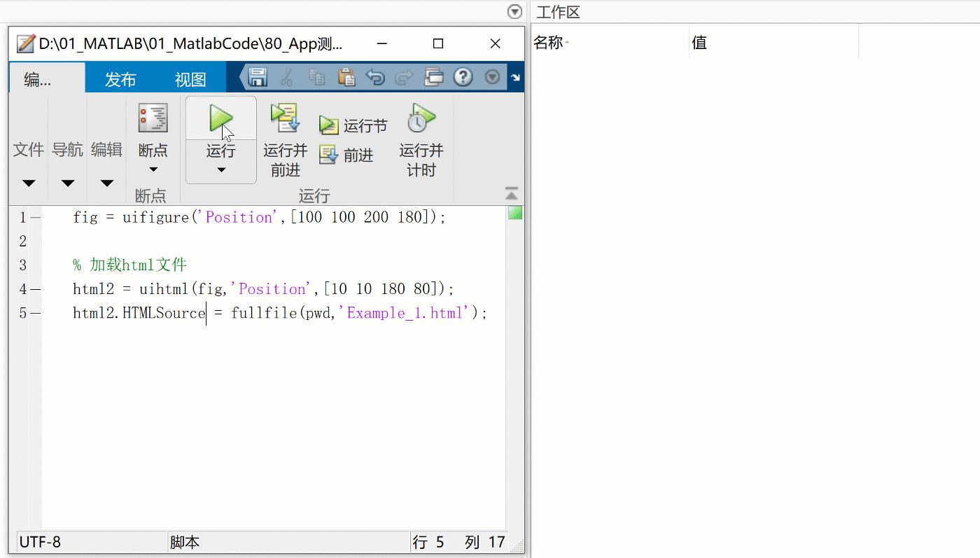The image size is (980, 558).
Task: Click the 前进 (Advance) icon
Action: click(328, 155)
